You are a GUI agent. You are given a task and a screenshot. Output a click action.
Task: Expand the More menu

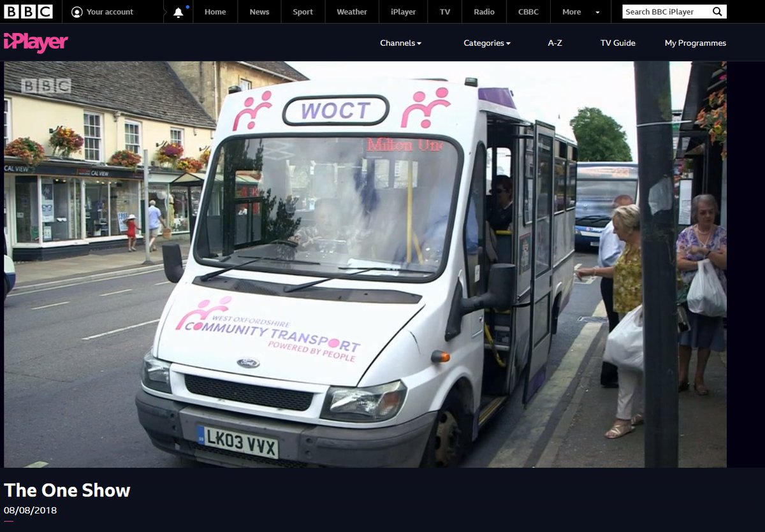[x=581, y=12]
